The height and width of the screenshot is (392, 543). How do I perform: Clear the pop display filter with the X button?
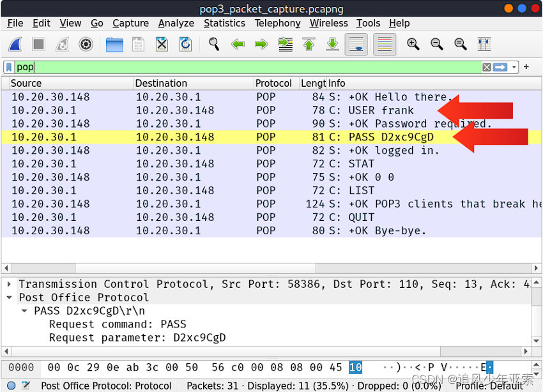click(x=486, y=66)
